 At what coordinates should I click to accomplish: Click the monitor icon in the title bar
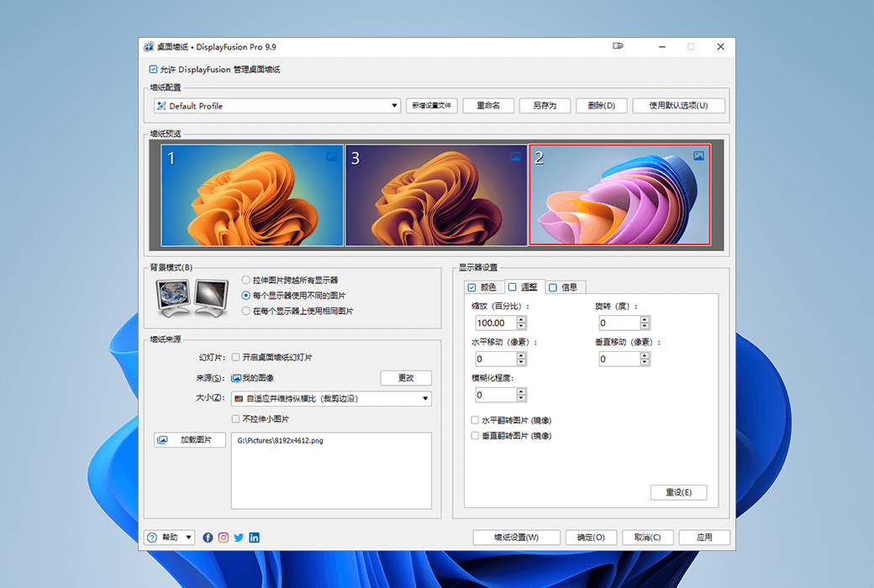pyautogui.click(x=618, y=46)
